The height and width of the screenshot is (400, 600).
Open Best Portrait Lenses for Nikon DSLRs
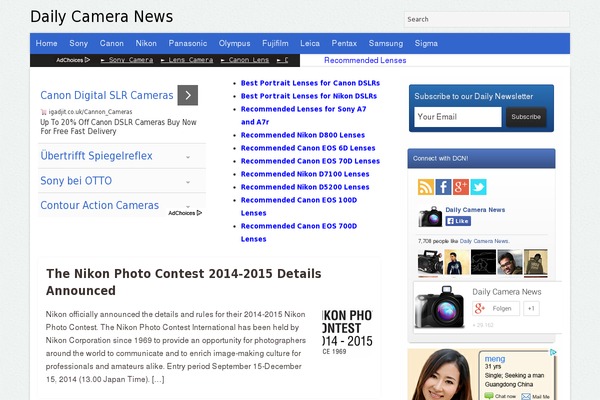[309, 96]
